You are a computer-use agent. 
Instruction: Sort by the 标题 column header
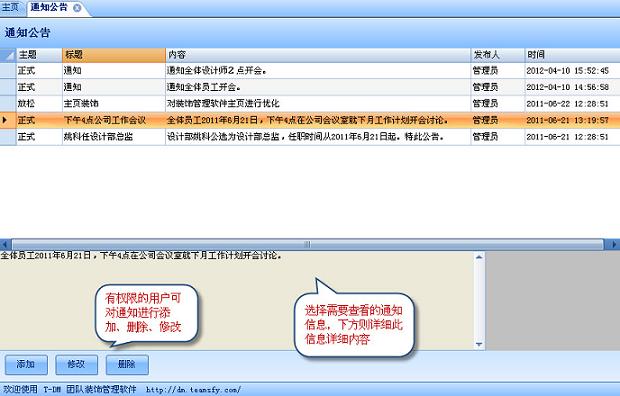point(114,55)
